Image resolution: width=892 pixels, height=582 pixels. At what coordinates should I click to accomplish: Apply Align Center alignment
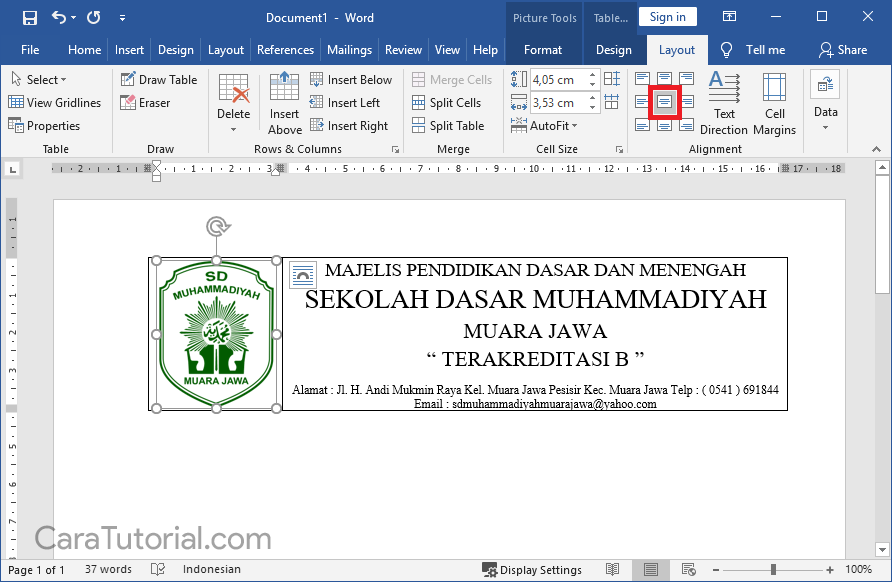pyautogui.click(x=664, y=102)
